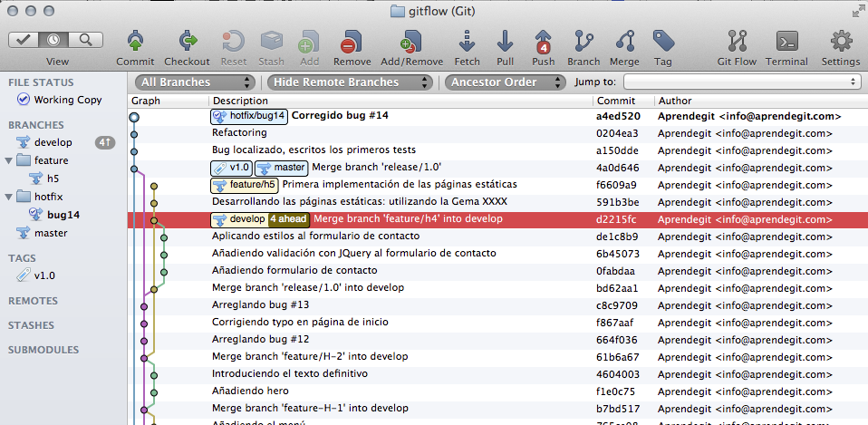The width and height of the screenshot is (868, 425).
Task: Switch to log history clock view
Action: pyautogui.click(x=55, y=40)
